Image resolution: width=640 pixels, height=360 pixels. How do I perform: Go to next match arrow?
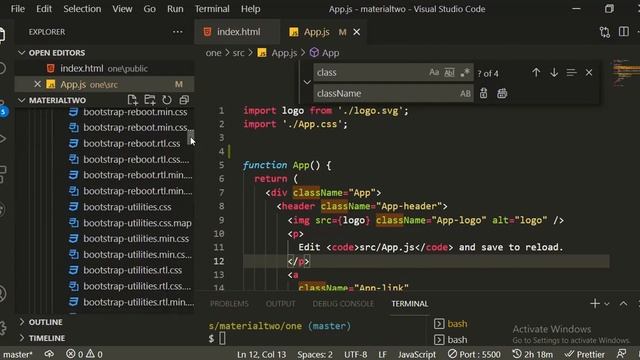pyautogui.click(x=554, y=73)
